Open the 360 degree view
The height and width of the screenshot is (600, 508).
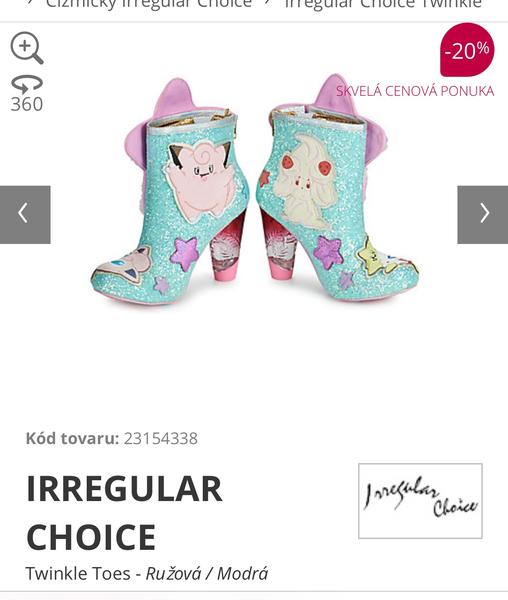tap(27, 94)
